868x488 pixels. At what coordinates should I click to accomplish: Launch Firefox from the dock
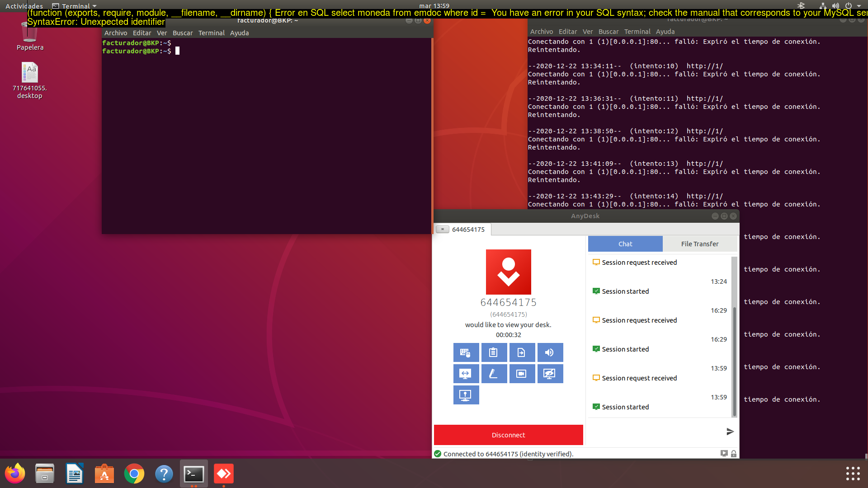[x=15, y=474]
